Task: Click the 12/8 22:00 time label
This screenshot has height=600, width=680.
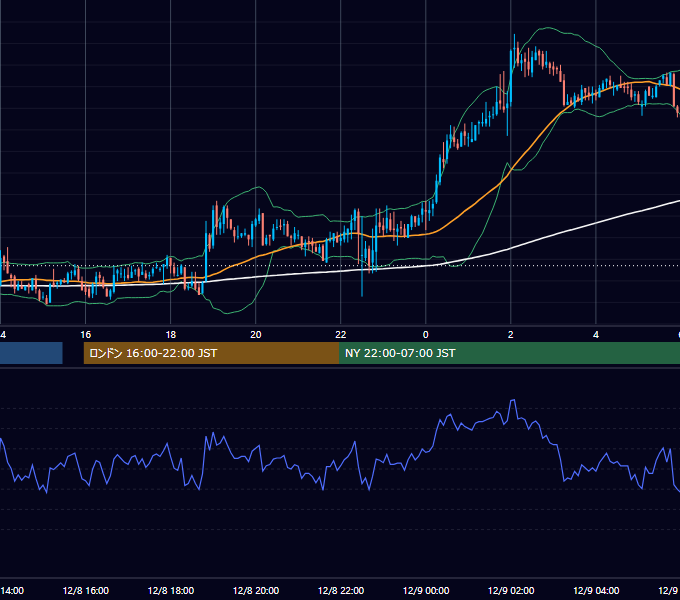Action: [x=341, y=590]
